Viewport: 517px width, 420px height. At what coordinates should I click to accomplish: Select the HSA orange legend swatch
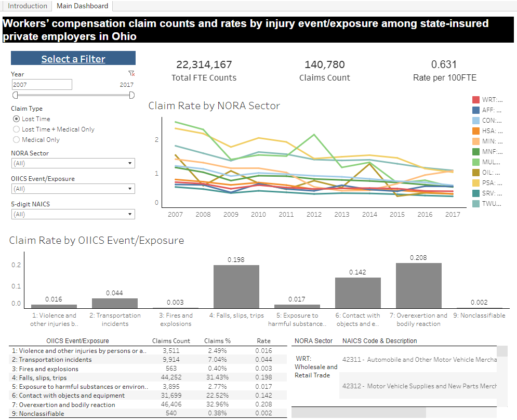click(x=476, y=130)
